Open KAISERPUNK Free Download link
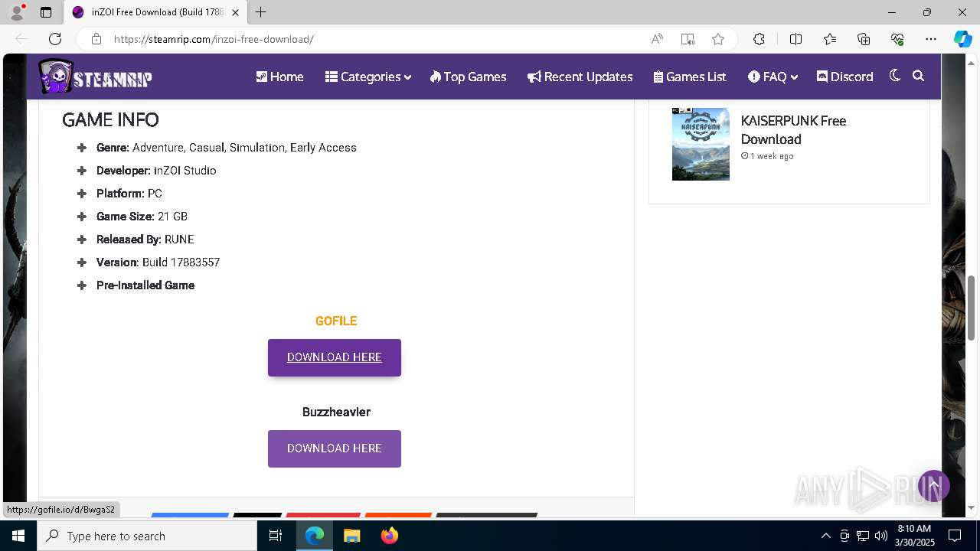The height and width of the screenshot is (551, 980). (x=793, y=130)
